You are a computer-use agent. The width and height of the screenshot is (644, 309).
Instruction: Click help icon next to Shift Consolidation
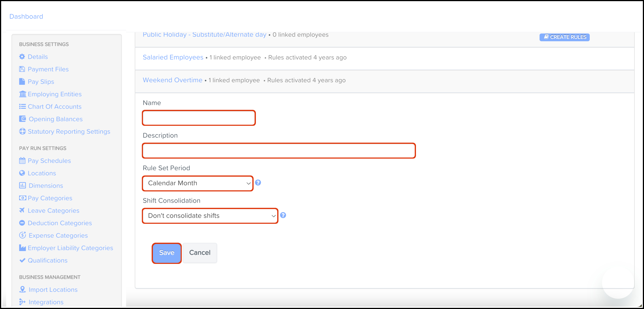[283, 215]
